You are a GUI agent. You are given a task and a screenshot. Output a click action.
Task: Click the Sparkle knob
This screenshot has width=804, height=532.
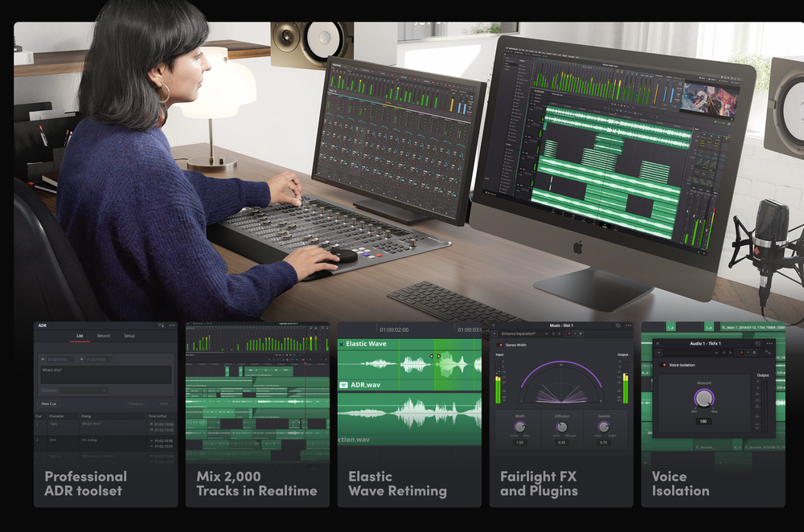[x=604, y=427]
